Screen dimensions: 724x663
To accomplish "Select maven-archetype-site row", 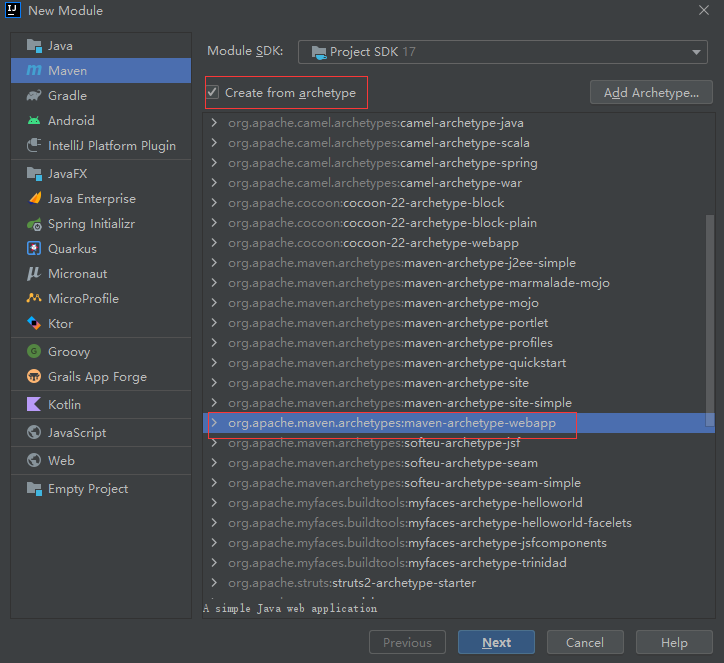I will tap(459, 382).
